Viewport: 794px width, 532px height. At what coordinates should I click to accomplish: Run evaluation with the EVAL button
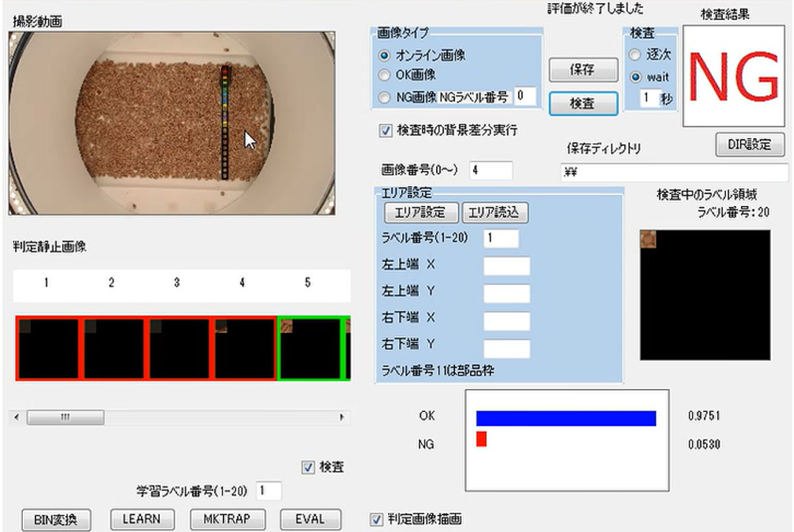pos(310,519)
